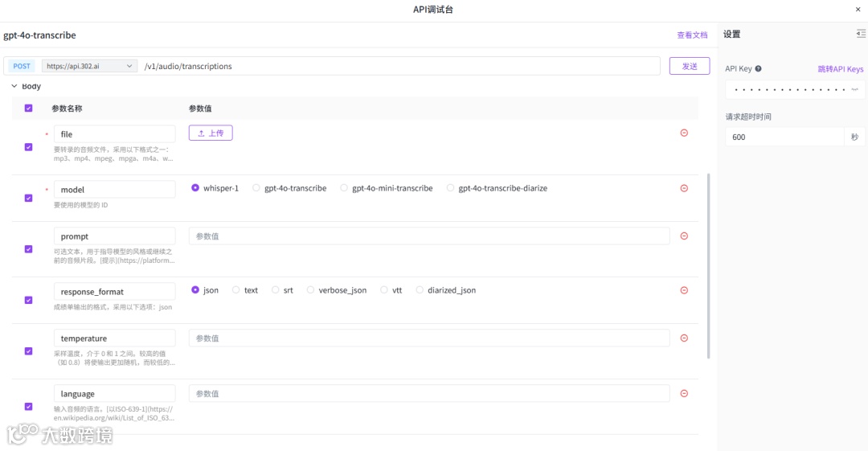Click the response_format parameter name field
This screenshot has width=868, height=451.
(x=115, y=292)
